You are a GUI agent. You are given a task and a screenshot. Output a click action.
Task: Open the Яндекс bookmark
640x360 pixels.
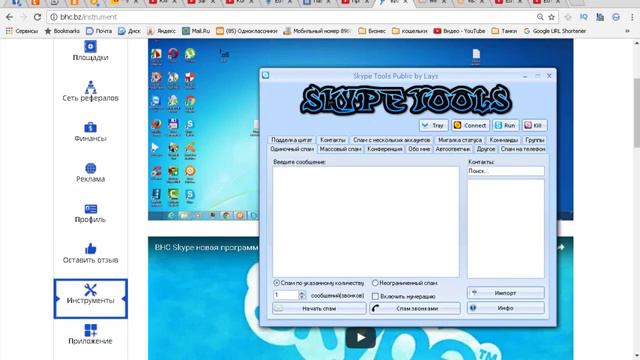161,31
